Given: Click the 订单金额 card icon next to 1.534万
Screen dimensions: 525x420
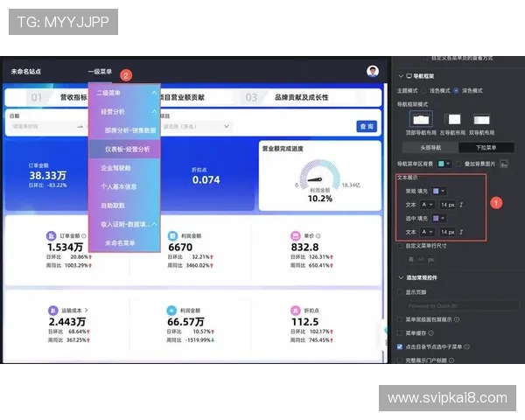Looking at the screenshot, I should coord(51,235).
